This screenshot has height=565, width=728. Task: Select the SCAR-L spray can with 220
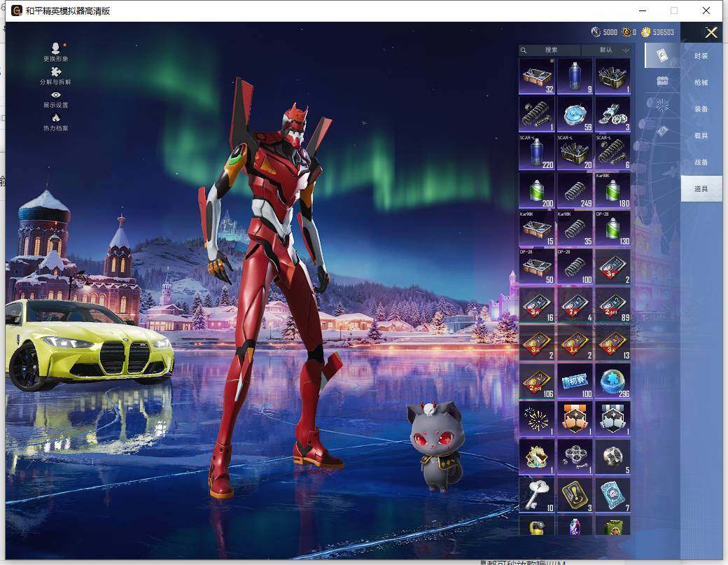point(537,152)
